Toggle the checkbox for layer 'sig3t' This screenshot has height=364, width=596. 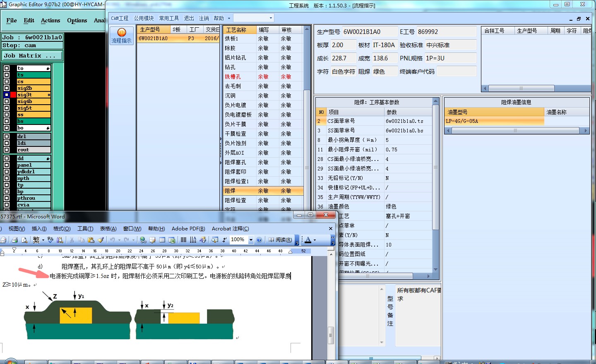click(7, 95)
